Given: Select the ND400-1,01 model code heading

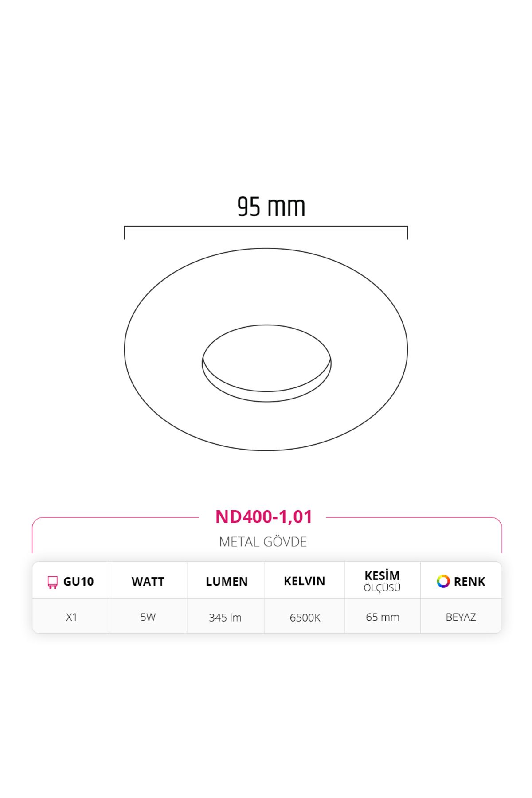Looking at the screenshot, I should coord(264,517).
